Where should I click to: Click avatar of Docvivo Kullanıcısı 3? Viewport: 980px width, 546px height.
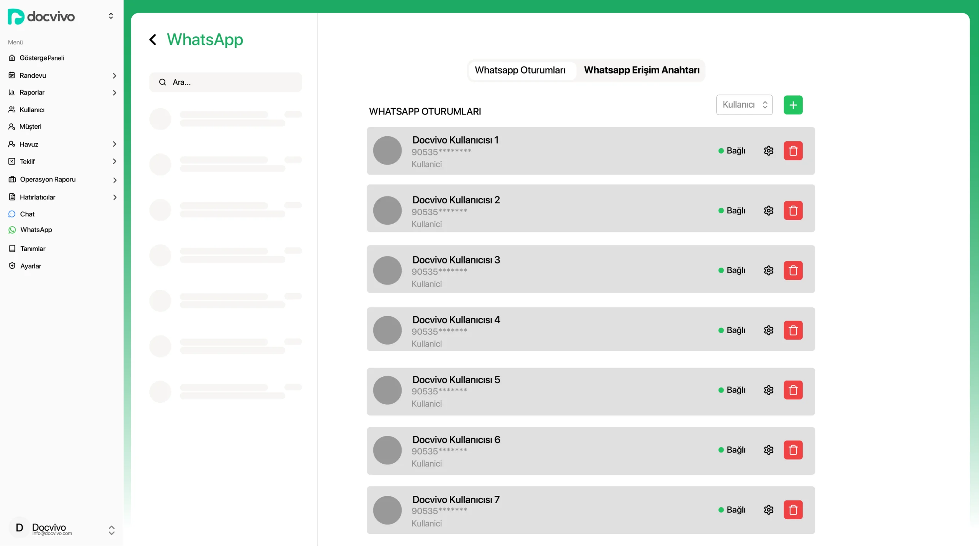click(387, 270)
